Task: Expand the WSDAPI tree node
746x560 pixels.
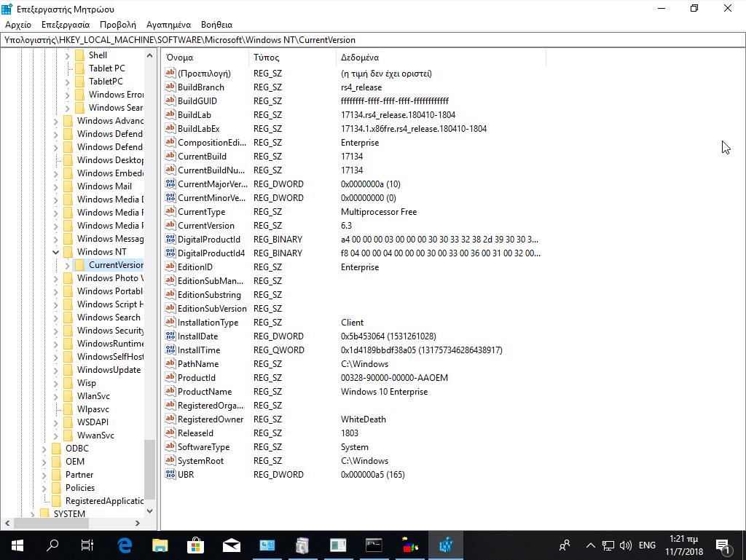Action: click(x=55, y=422)
